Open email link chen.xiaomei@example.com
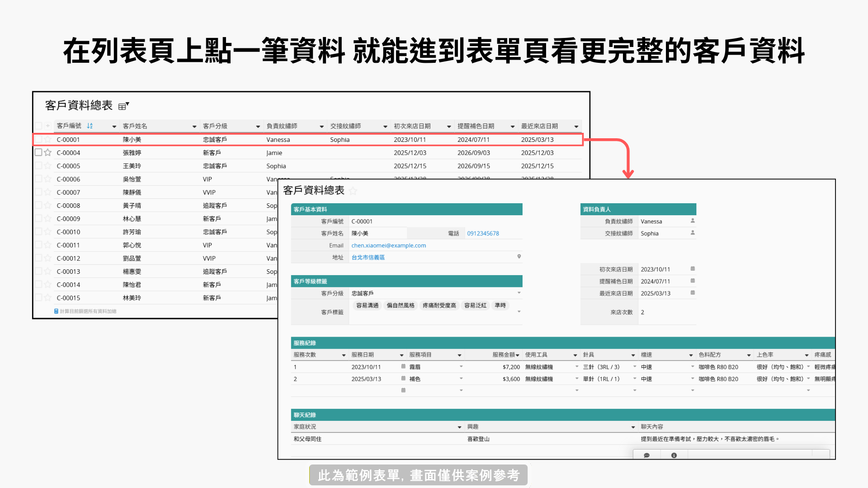This screenshot has height=488, width=868. [x=388, y=245]
